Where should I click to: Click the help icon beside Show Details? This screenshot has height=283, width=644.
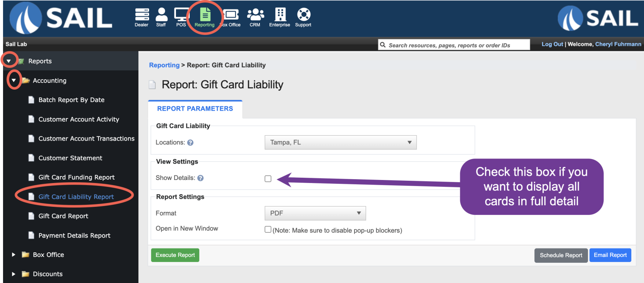tap(200, 178)
